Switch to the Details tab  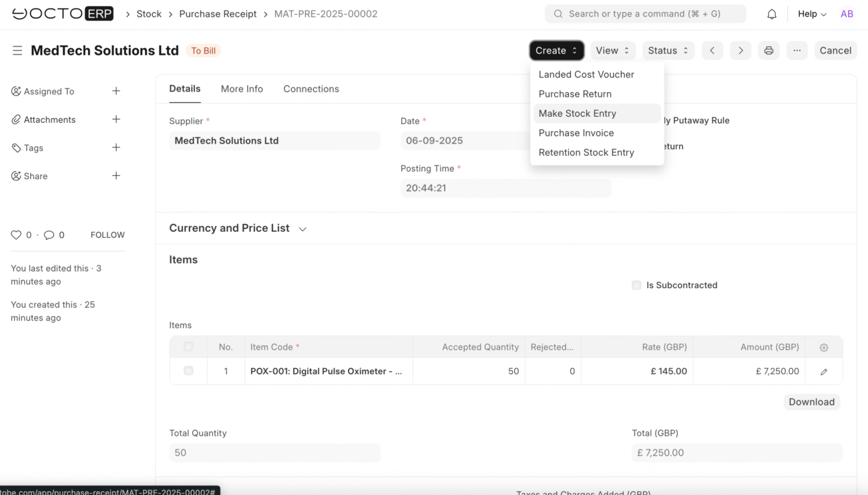tap(185, 89)
